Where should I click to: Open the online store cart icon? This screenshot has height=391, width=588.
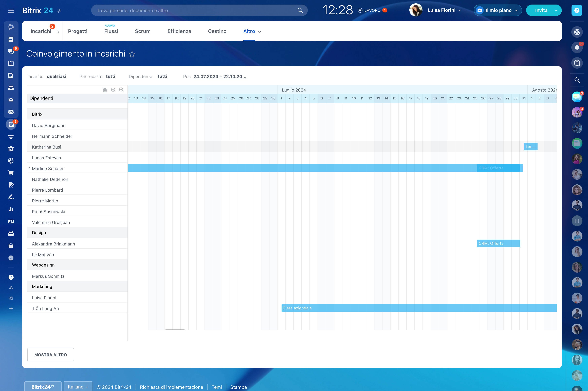(11, 173)
